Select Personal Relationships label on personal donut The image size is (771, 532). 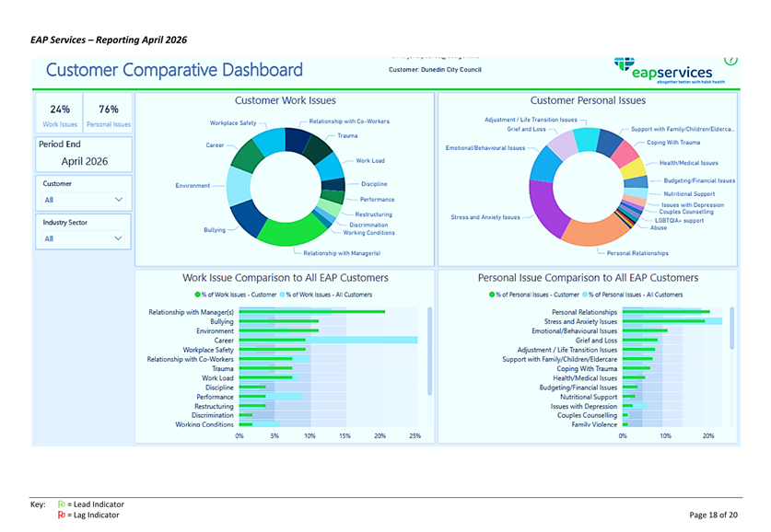(637, 253)
